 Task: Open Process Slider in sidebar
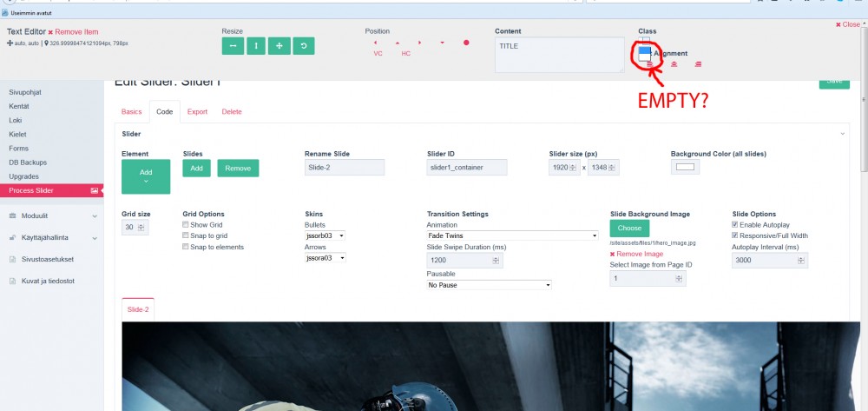tap(51, 190)
